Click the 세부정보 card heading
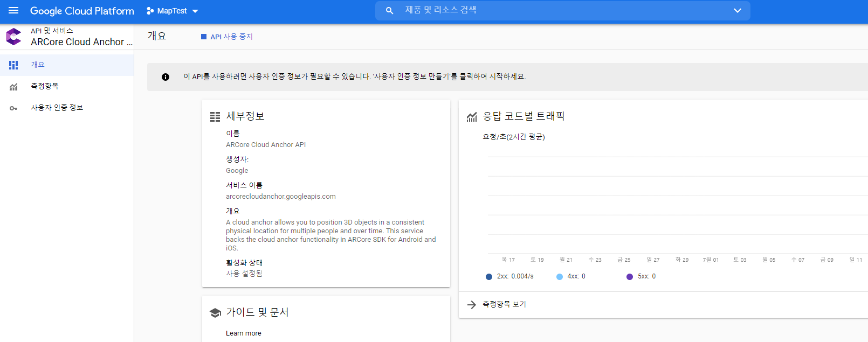The height and width of the screenshot is (342, 868). coord(245,116)
